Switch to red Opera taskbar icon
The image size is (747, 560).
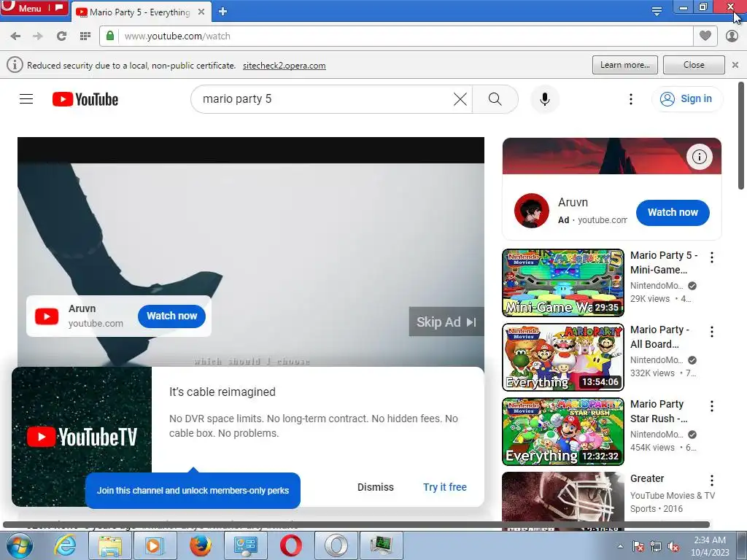[291, 545]
